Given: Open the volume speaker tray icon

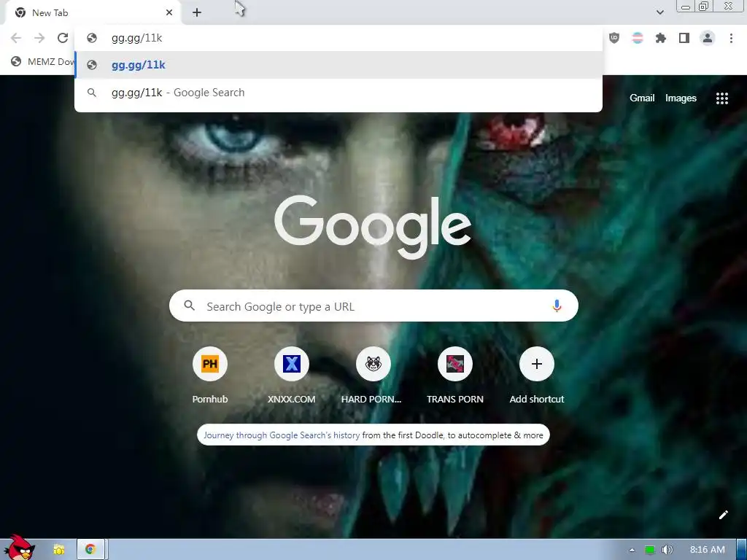Looking at the screenshot, I should pos(667,550).
